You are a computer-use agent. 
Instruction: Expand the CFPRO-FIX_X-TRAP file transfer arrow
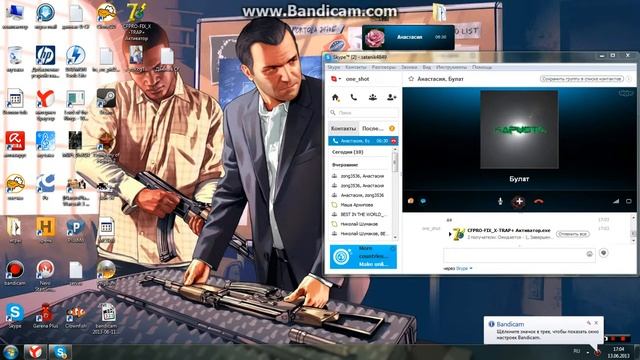click(450, 234)
